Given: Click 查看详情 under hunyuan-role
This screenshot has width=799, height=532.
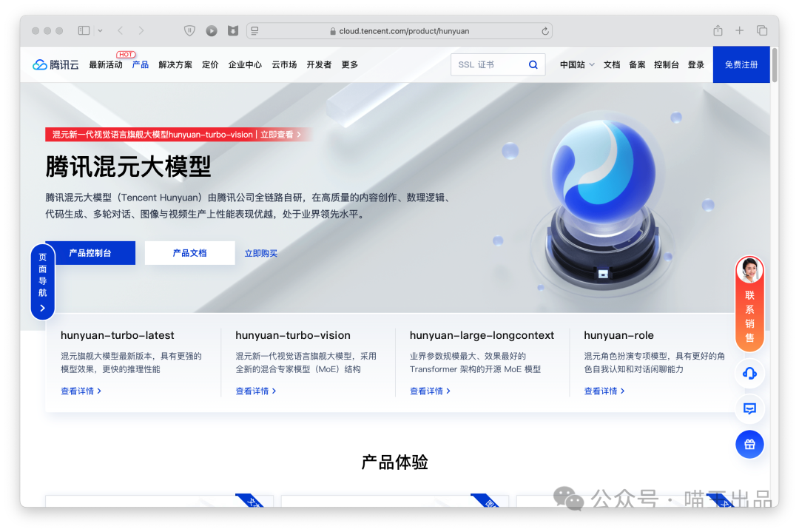Looking at the screenshot, I should click(604, 391).
